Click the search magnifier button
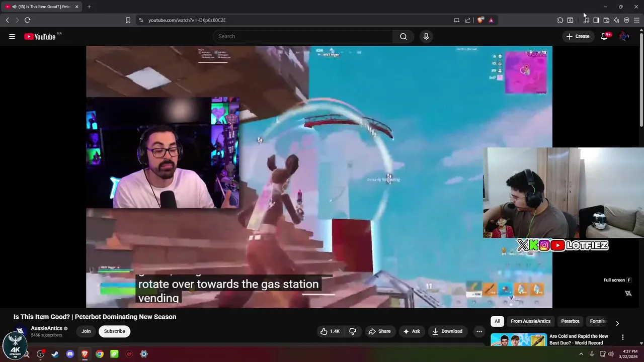Viewport: 644px width, 362px height. click(x=404, y=36)
